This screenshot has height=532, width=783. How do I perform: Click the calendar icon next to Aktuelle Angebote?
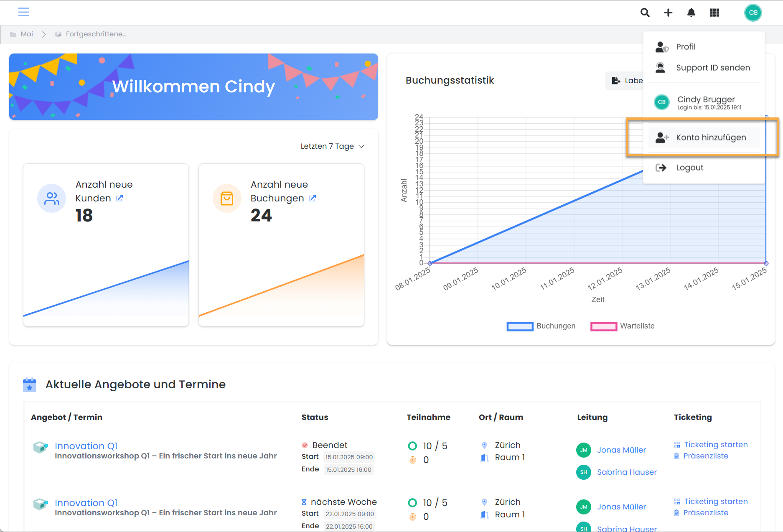click(x=29, y=384)
